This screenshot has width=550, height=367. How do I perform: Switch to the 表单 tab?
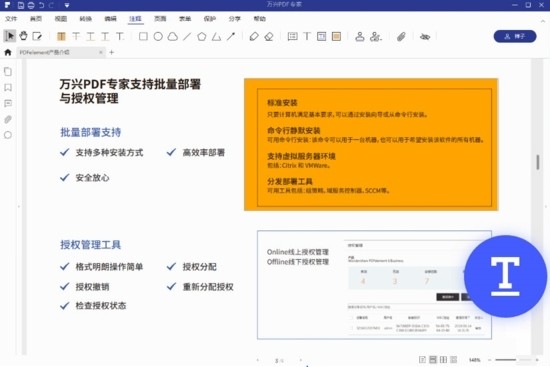pyautogui.click(x=185, y=19)
